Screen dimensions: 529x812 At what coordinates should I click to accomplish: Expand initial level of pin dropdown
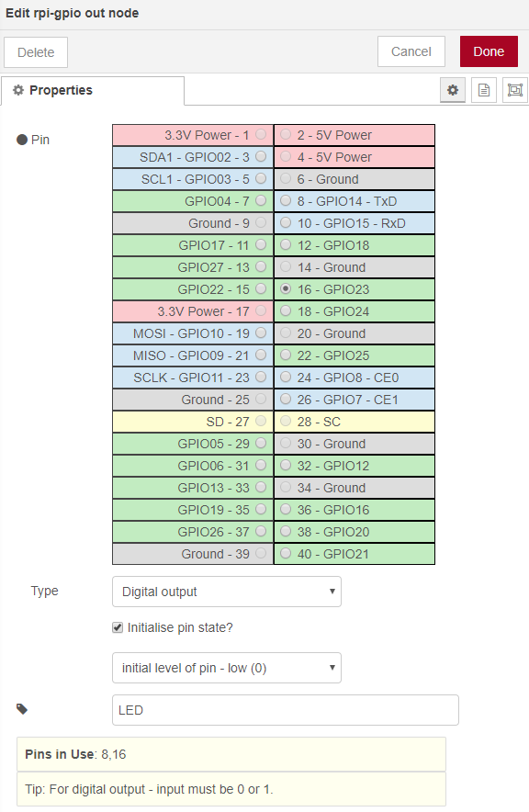click(227, 668)
